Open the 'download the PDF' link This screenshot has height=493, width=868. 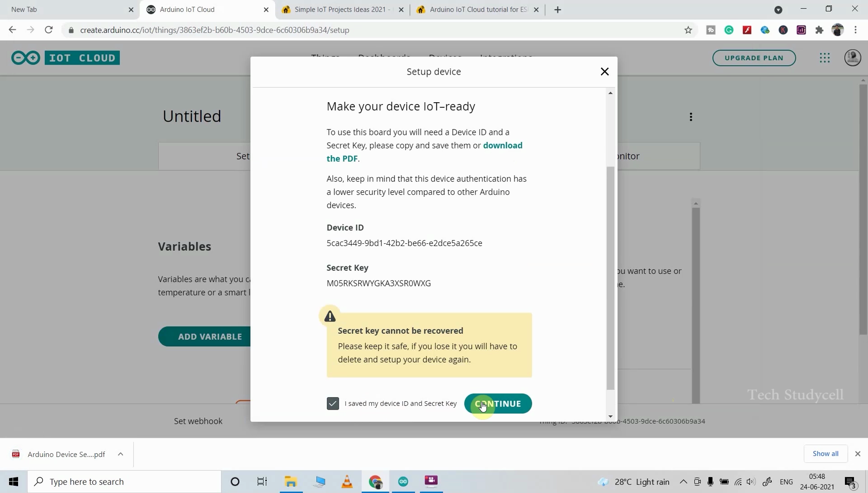pyautogui.click(x=425, y=152)
